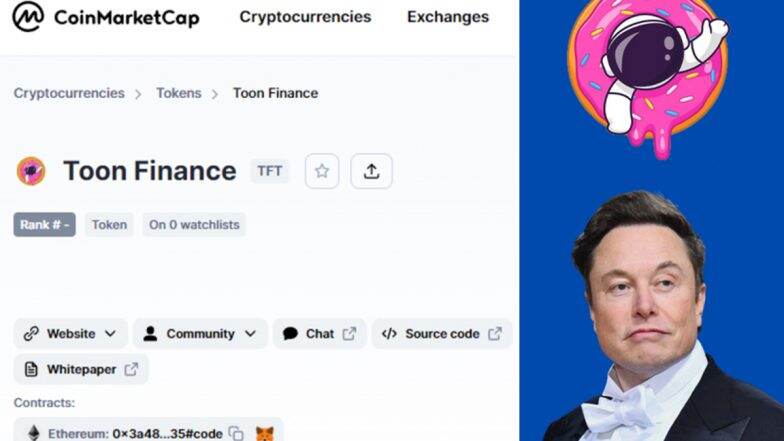Open the Cryptocurrencies nav menu
784x441 pixels.
coord(305,16)
